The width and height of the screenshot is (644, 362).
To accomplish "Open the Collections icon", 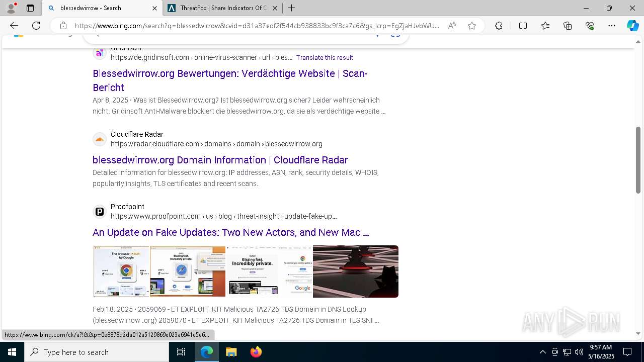I will 568,26.
